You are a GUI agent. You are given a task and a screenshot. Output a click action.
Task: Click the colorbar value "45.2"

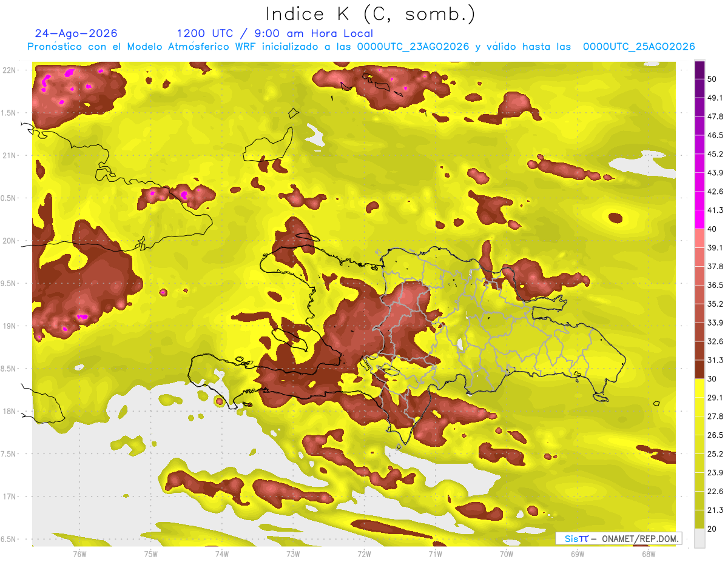[x=715, y=154]
